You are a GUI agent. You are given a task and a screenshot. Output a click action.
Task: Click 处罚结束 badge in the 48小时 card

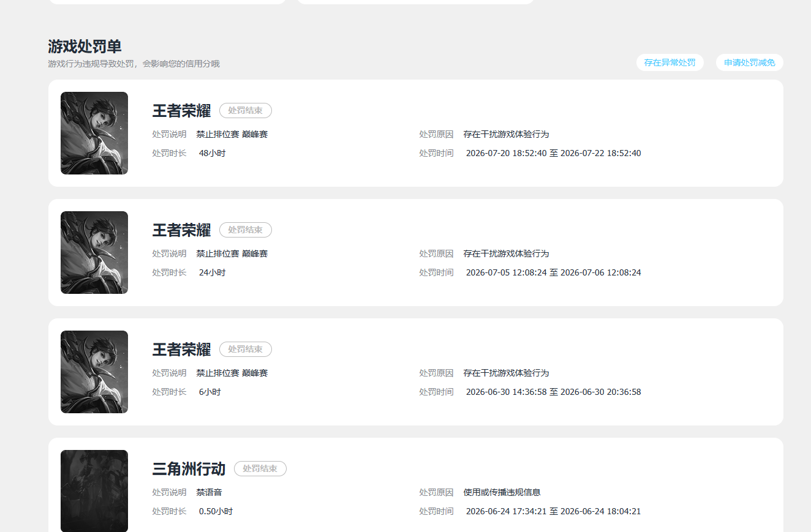coord(246,111)
